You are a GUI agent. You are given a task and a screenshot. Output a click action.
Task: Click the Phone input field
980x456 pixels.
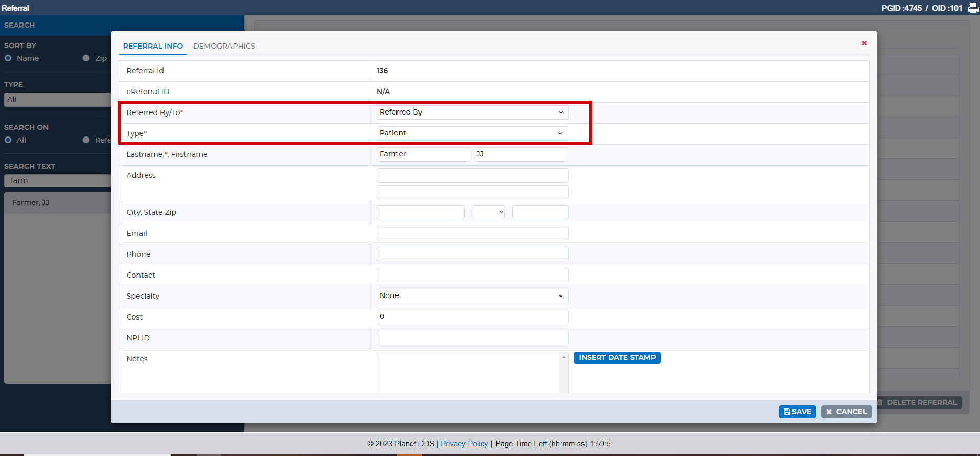(472, 254)
